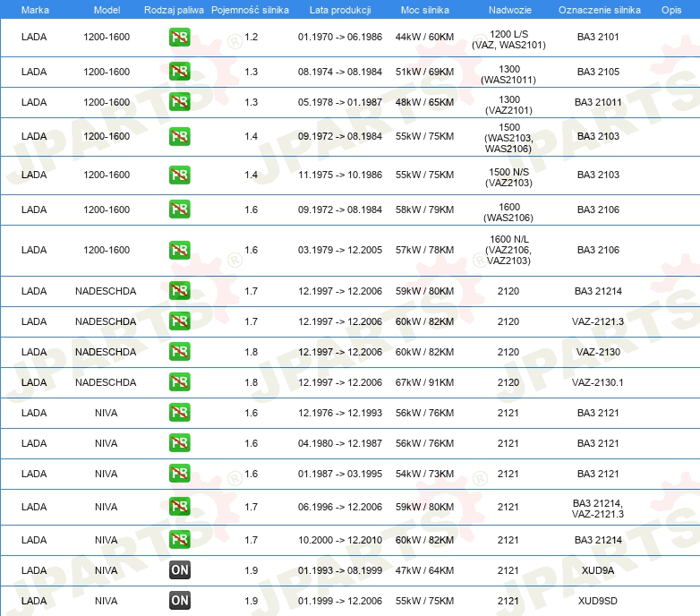Select the 10.2000 -> 12.2010 production years cell
Screen dimensions: 700x616
pyautogui.click(x=340, y=540)
